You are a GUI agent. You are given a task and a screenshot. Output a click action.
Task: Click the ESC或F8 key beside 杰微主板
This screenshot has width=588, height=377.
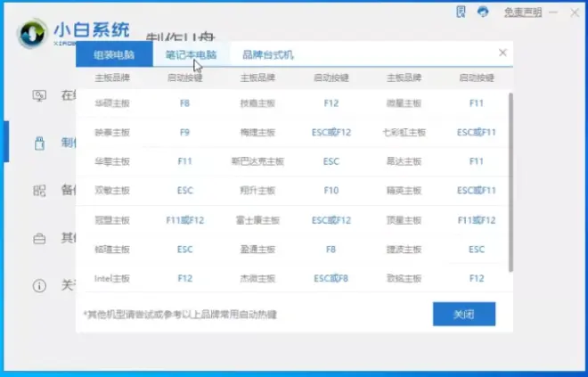331,279
